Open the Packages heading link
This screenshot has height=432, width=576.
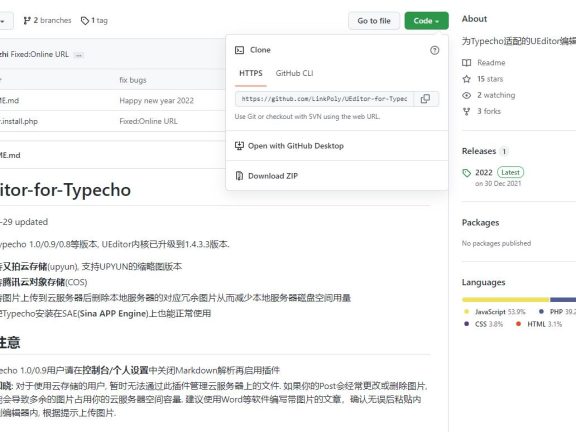click(480, 223)
